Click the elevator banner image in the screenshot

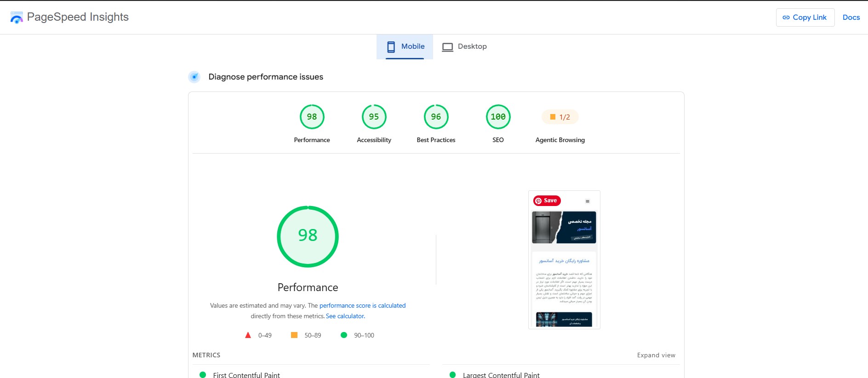click(x=564, y=227)
